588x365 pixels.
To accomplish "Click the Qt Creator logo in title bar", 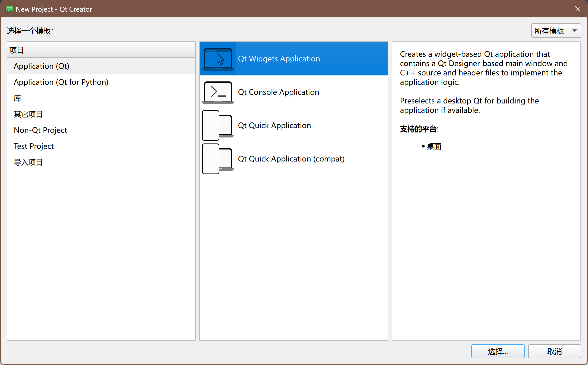I will (9, 9).
